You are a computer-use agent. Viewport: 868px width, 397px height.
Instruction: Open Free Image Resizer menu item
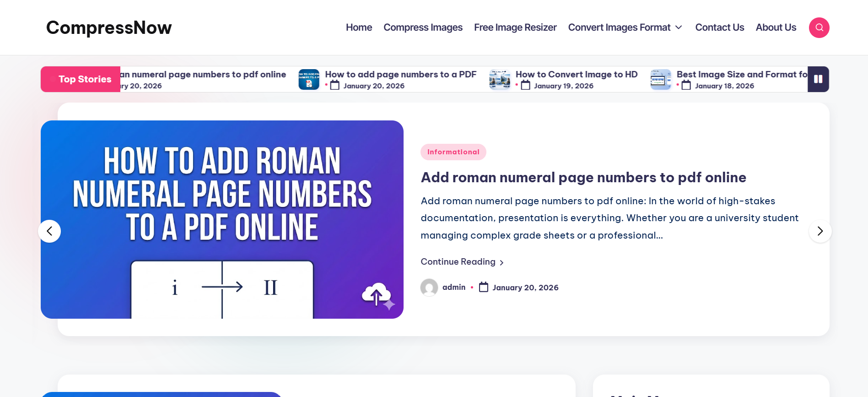click(515, 27)
